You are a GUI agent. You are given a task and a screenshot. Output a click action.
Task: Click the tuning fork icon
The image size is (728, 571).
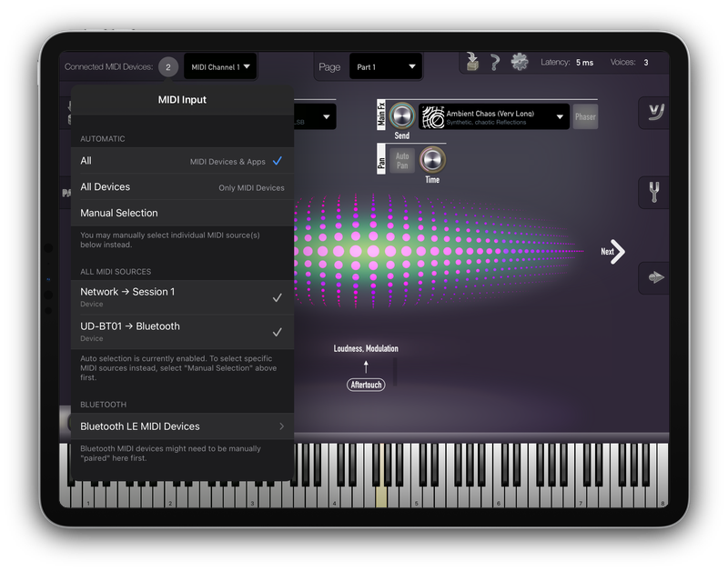point(653,193)
